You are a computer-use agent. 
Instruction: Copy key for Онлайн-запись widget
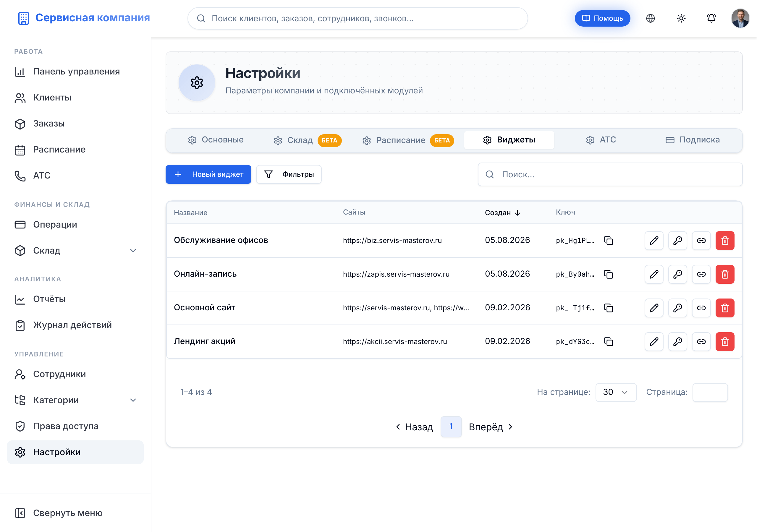(x=608, y=274)
